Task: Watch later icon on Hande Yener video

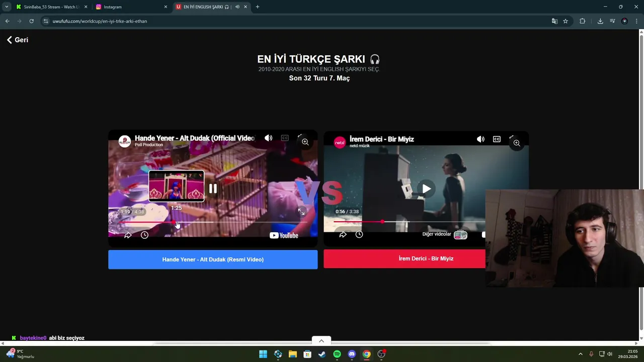Action: click(144, 235)
